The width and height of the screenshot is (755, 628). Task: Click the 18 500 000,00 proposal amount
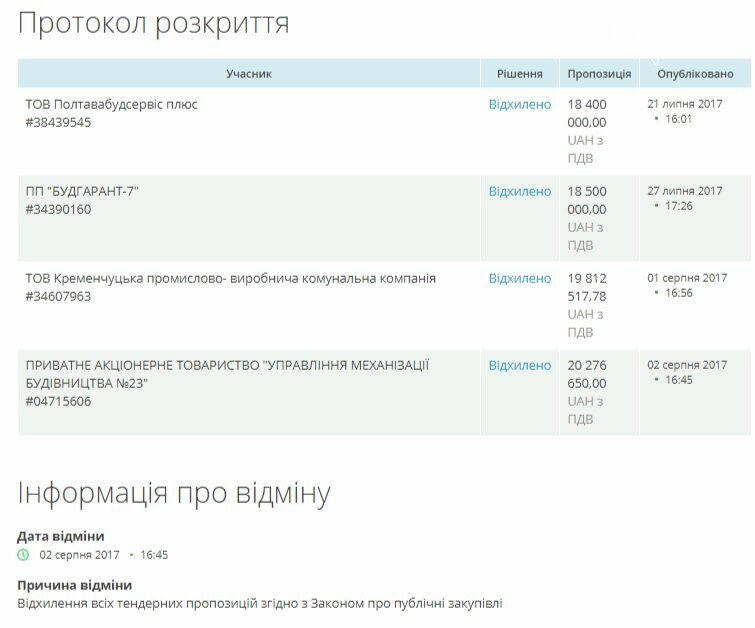point(587,200)
